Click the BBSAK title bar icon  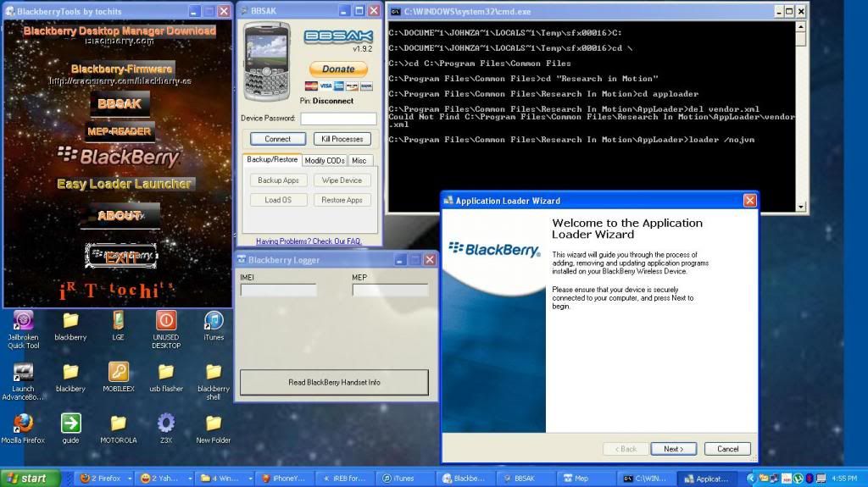click(244, 11)
